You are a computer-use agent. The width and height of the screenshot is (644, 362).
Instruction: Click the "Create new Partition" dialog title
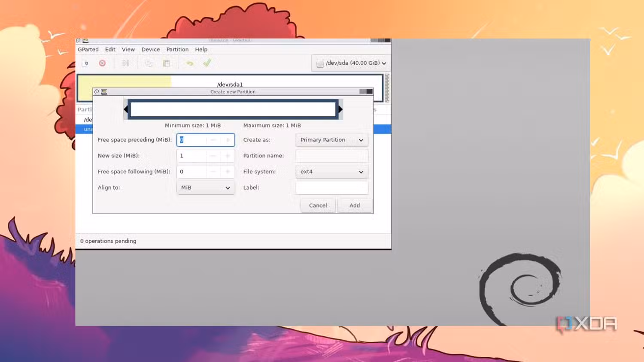(233, 92)
